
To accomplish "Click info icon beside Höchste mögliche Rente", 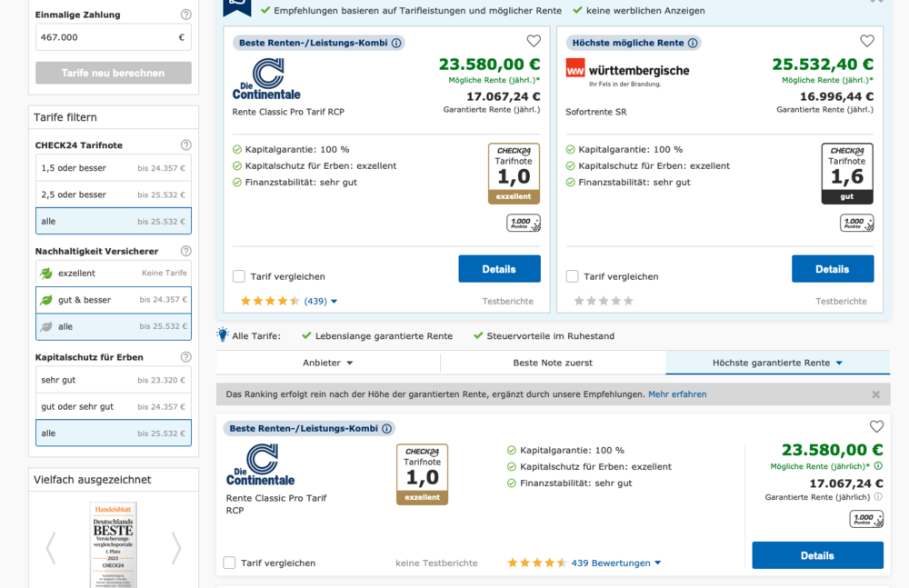I will (x=693, y=43).
